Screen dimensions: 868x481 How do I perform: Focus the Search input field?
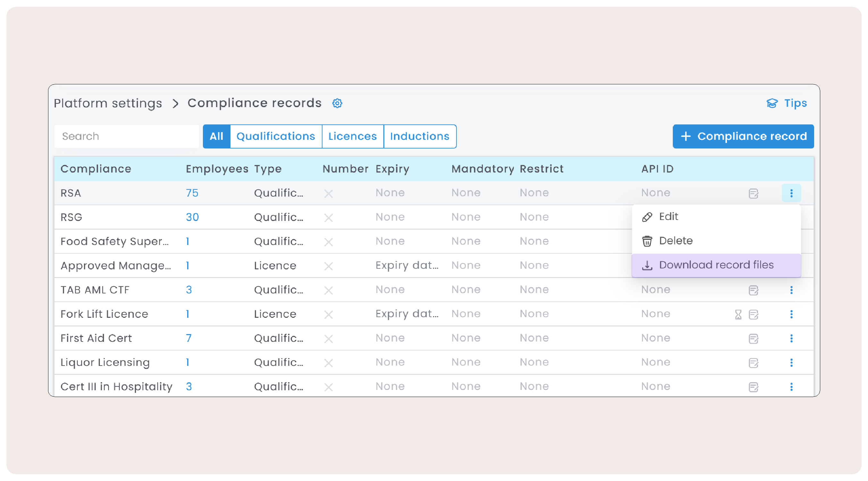tap(126, 136)
